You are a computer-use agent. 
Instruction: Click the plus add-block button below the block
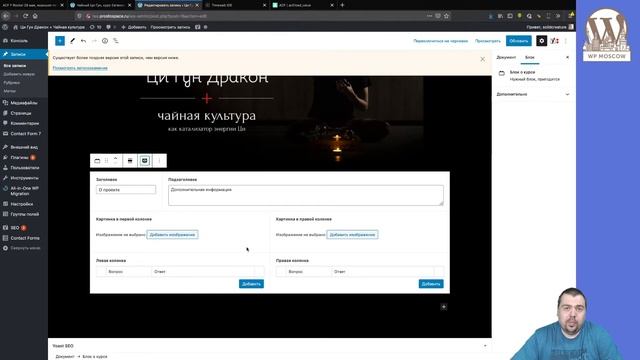[444, 307]
